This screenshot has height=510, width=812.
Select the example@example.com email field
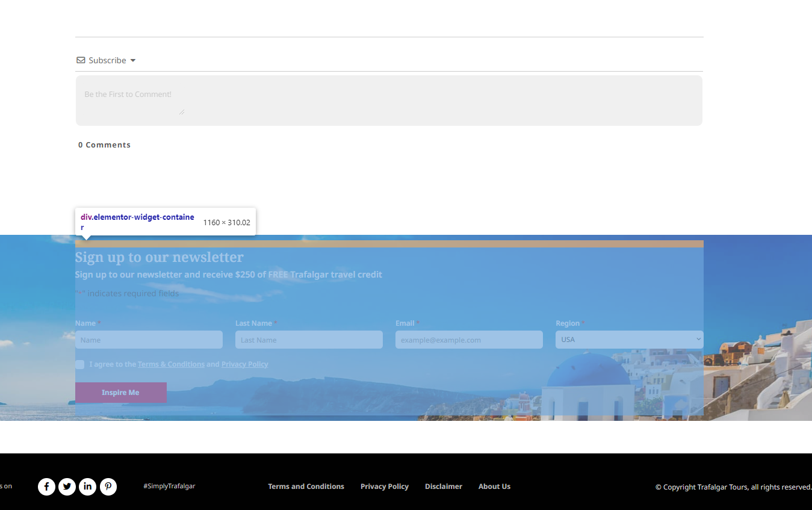[x=469, y=339]
